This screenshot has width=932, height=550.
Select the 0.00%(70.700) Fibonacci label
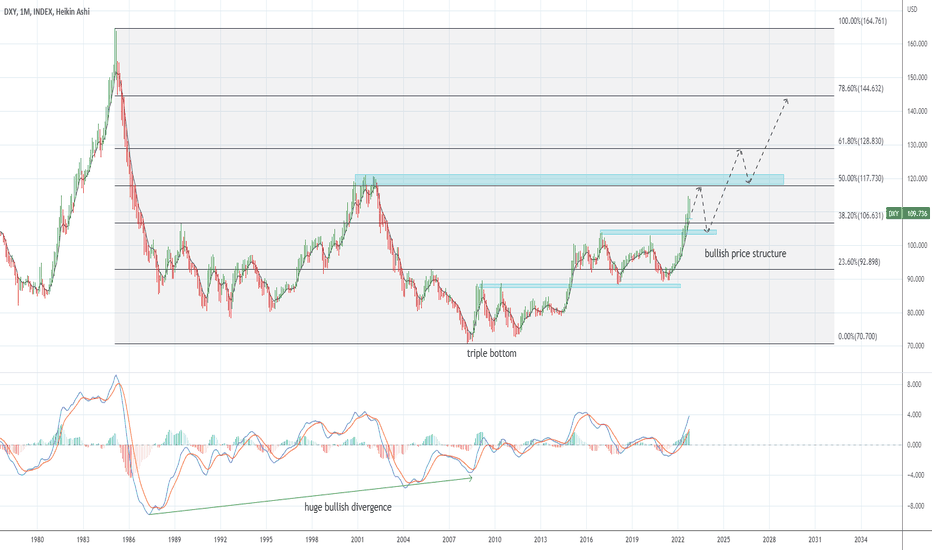[x=858, y=337]
